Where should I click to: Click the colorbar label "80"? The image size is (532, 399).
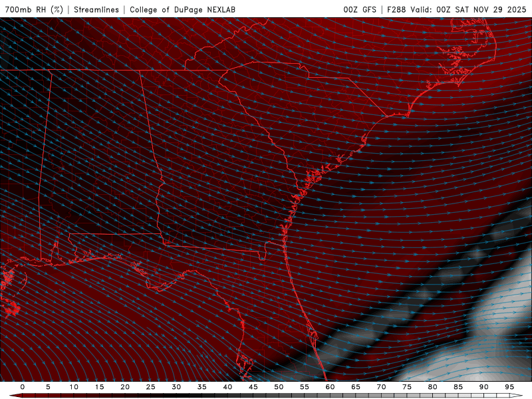coord(432,387)
